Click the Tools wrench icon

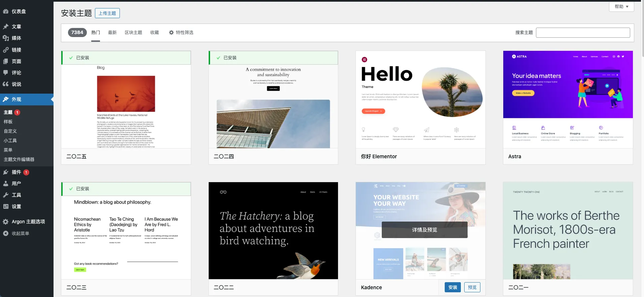click(6, 195)
